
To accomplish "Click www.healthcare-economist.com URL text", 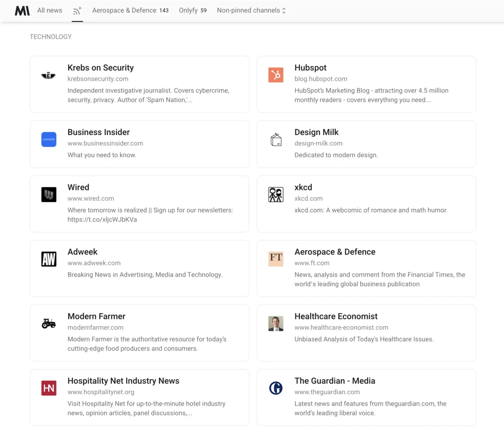I will [341, 327].
